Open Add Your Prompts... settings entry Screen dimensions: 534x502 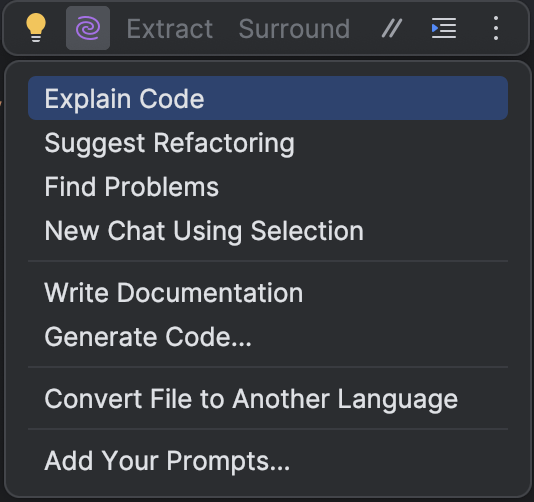click(268, 460)
